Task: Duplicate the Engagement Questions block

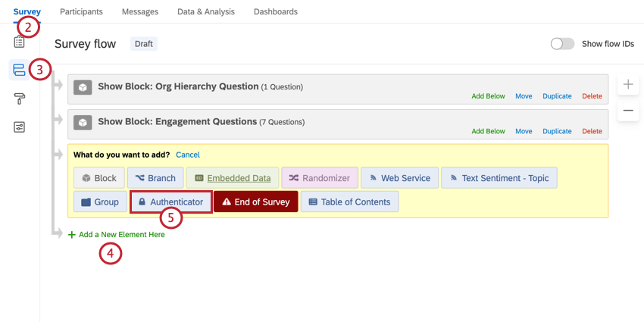Action: (x=557, y=131)
